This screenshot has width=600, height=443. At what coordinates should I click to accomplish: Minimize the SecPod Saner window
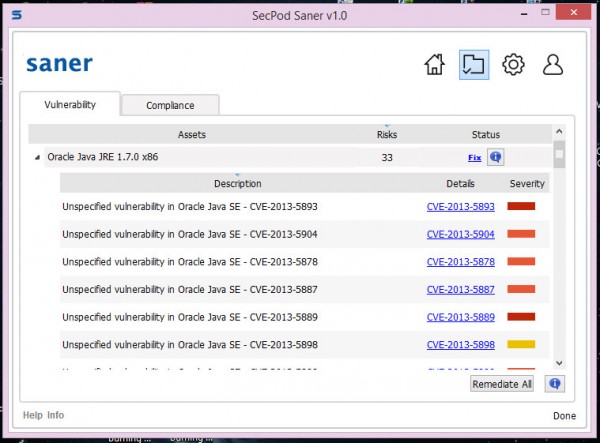click(524, 14)
